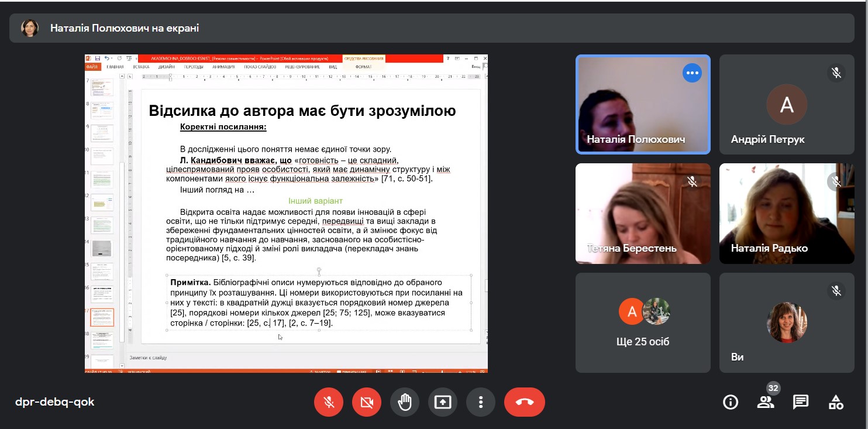Switch to the ДИЗАЙН ribbon tab
This screenshot has width=868, height=429.
pos(166,67)
